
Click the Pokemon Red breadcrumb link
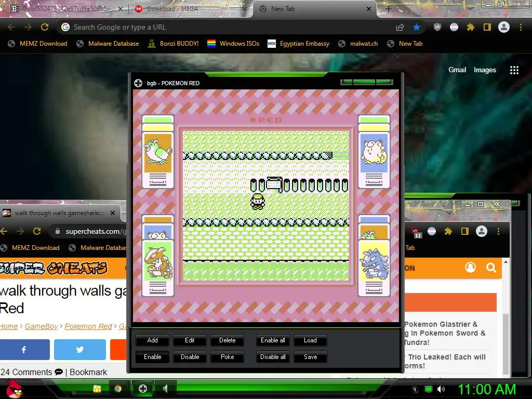click(88, 326)
